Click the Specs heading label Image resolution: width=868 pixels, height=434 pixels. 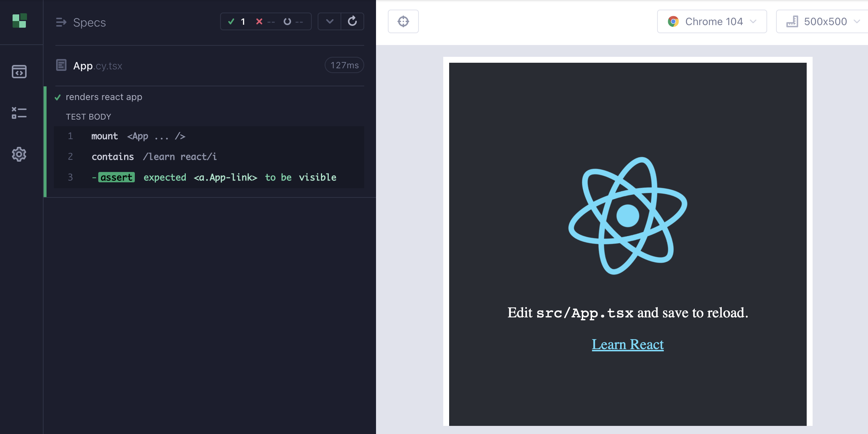click(x=89, y=23)
